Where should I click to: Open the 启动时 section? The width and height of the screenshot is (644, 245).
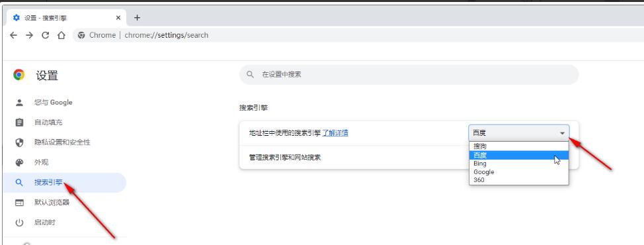(64, 222)
